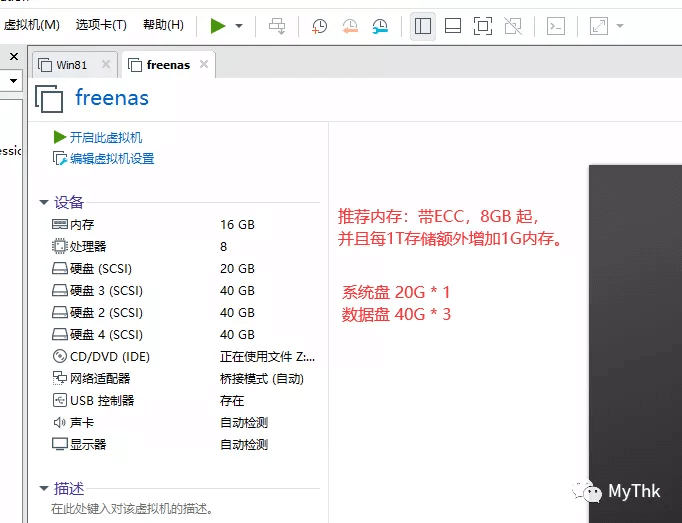Revert to snapshot using the clock-arrow icon
The image size is (682, 523).
[350, 26]
